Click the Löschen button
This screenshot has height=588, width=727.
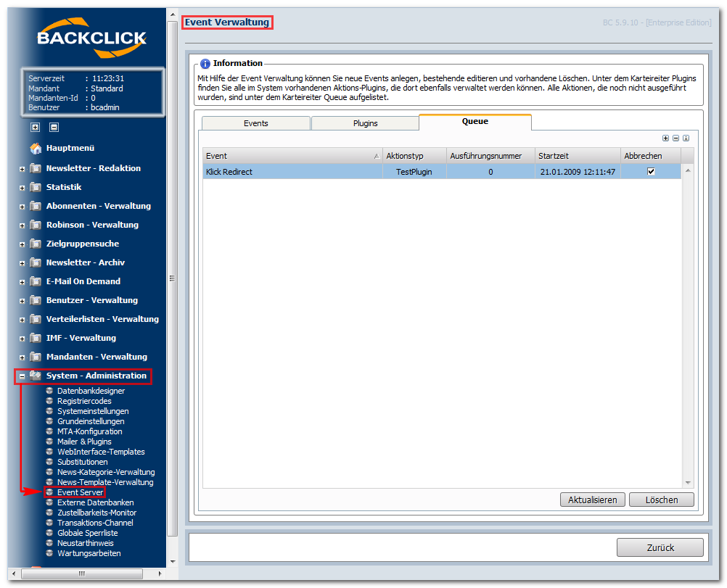662,500
